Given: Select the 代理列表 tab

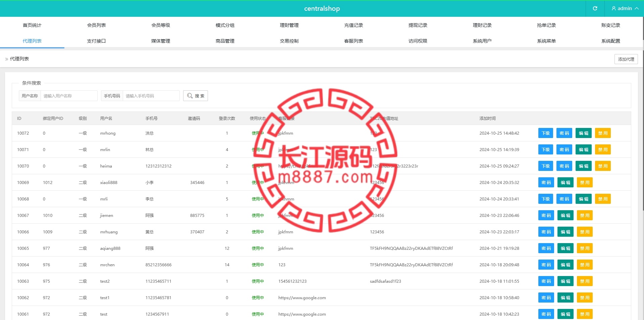Looking at the screenshot, I should pyautogui.click(x=32, y=41).
